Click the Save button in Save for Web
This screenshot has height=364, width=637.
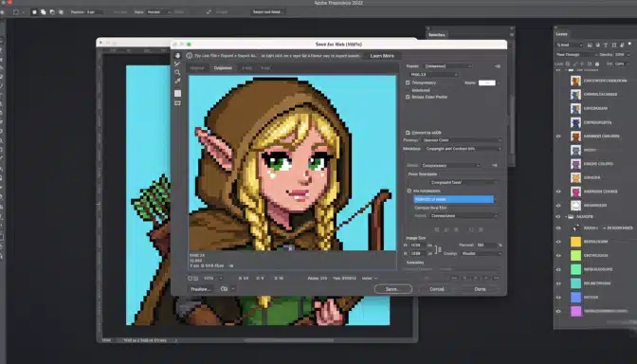click(x=392, y=289)
